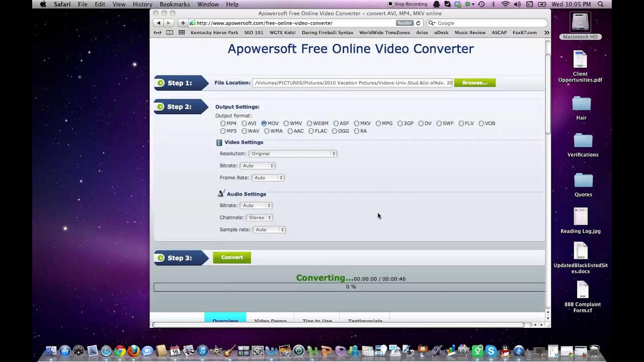Open Skype from the Dock
Screen dimensions: 644x362
pyautogui.click(x=491, y=351)
